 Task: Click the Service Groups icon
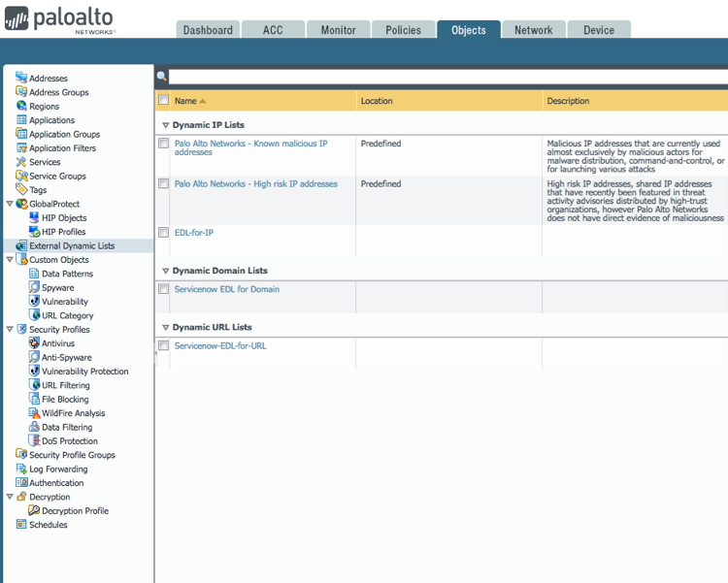coord(21,176)
